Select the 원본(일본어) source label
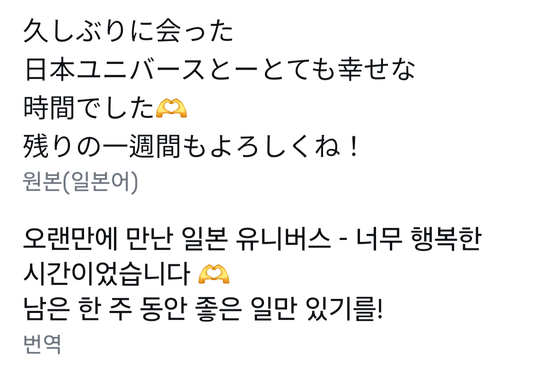 pyautogui.click(x=80, y=181)
